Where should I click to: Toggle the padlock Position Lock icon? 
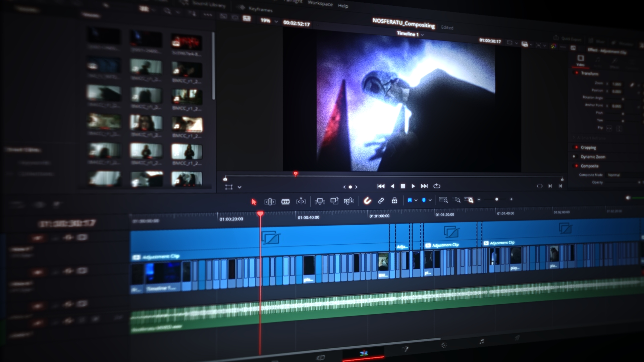coord(394,200)
